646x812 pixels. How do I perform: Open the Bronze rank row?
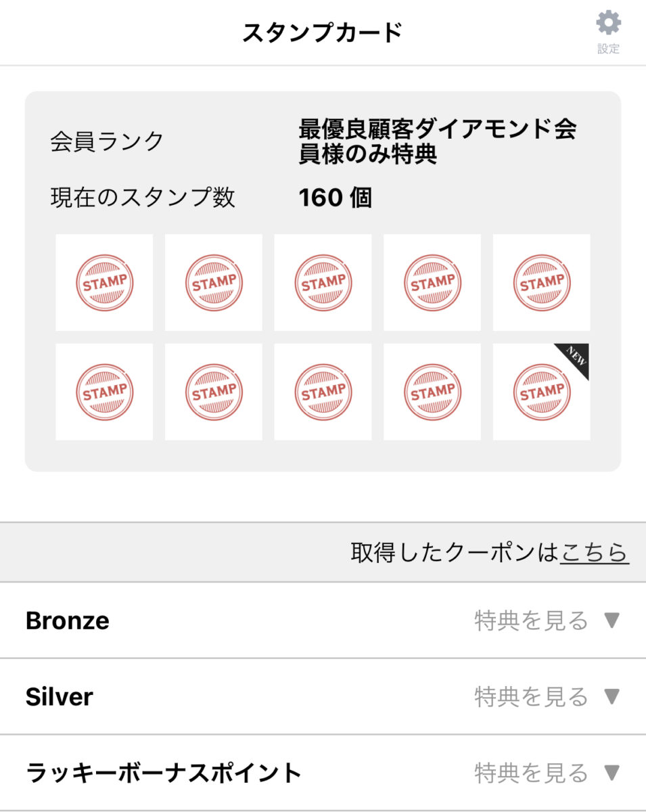[x=68, y=621]
